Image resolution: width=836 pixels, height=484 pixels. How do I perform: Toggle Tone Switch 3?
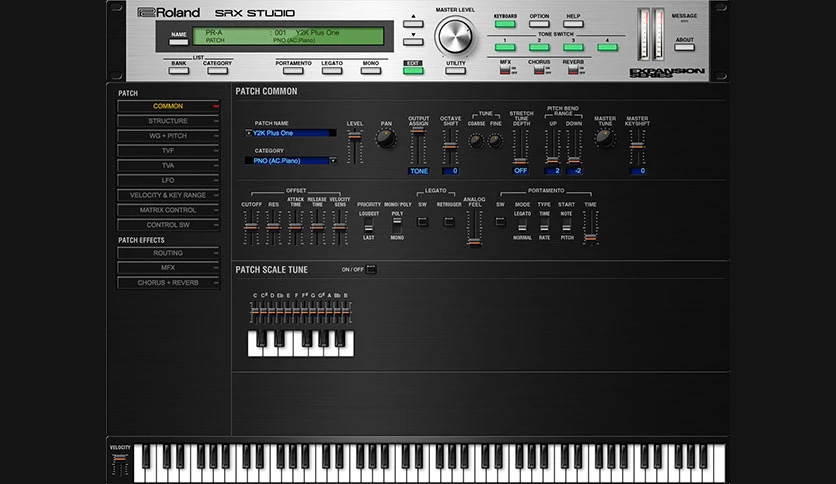pyautogui.click(x=573, y=47)
